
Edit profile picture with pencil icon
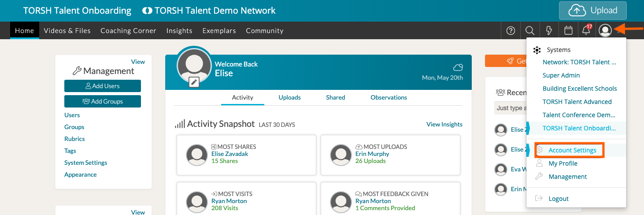[x=194, y=82]
